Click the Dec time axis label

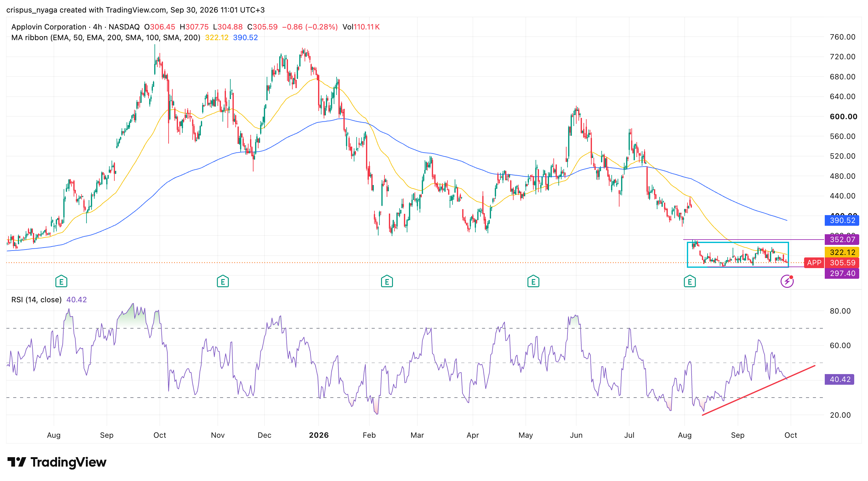pos(264,435)
